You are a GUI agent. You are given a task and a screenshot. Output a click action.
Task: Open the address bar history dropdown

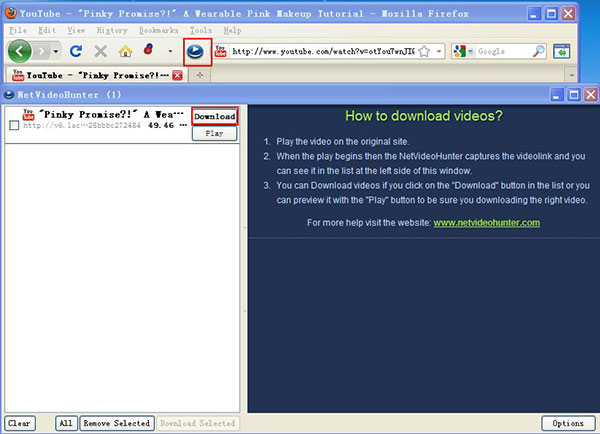point(439,51)
